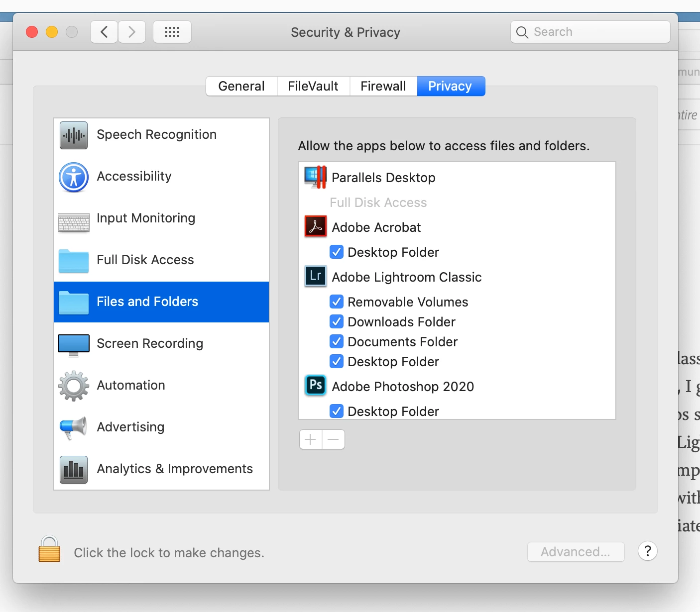
Task: Click the minus button to remove an app
Action: tap(334, 439)
